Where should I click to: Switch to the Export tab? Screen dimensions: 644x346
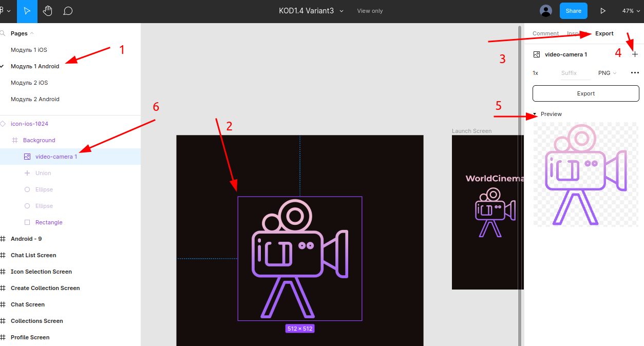(x=604, y=33)
